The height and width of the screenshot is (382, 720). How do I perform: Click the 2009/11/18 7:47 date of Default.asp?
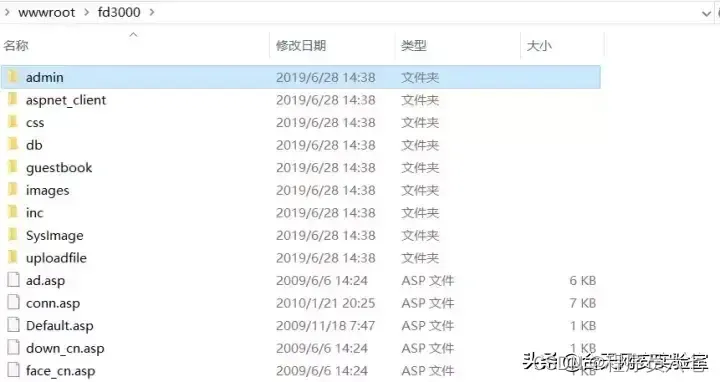pyautogui.click(x=326, y=326)
